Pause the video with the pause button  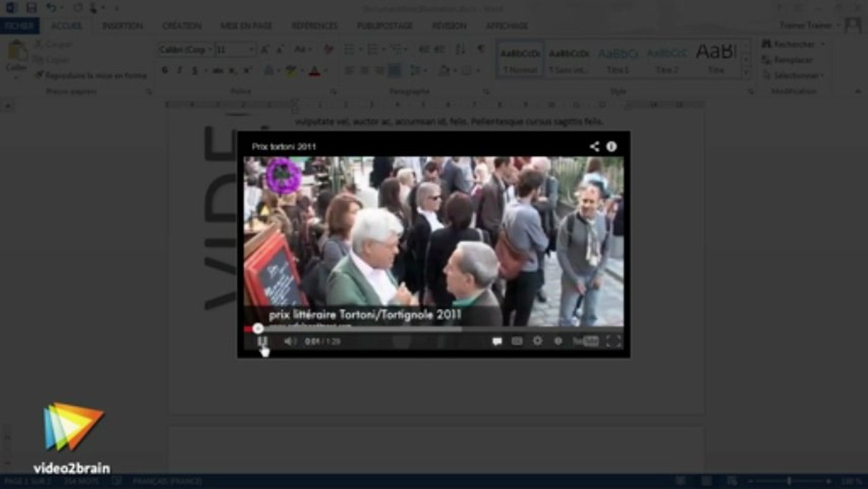pos(263,341)
